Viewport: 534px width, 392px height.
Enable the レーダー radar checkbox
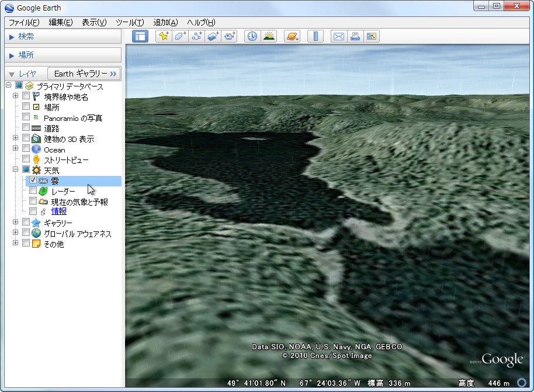[33, 190]
